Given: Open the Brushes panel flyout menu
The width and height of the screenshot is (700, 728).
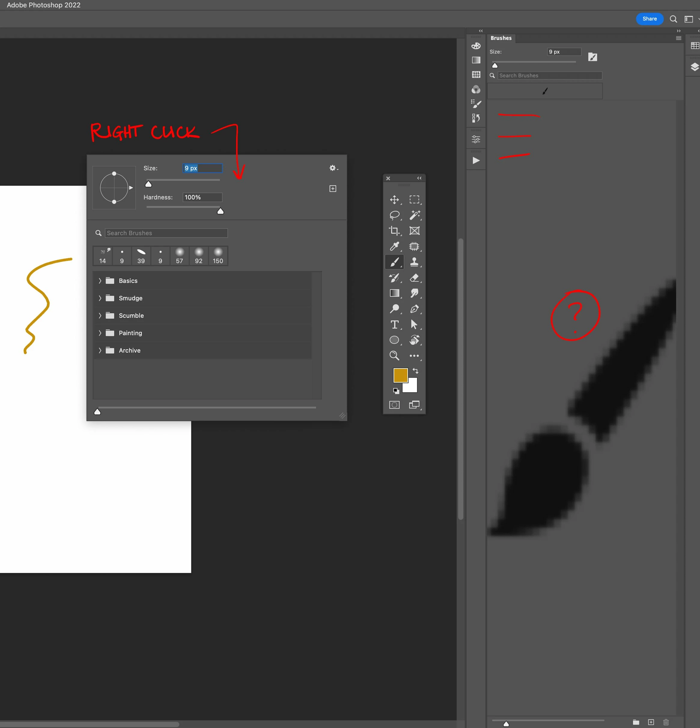Looking at the screenshot, I should [678, 38].
